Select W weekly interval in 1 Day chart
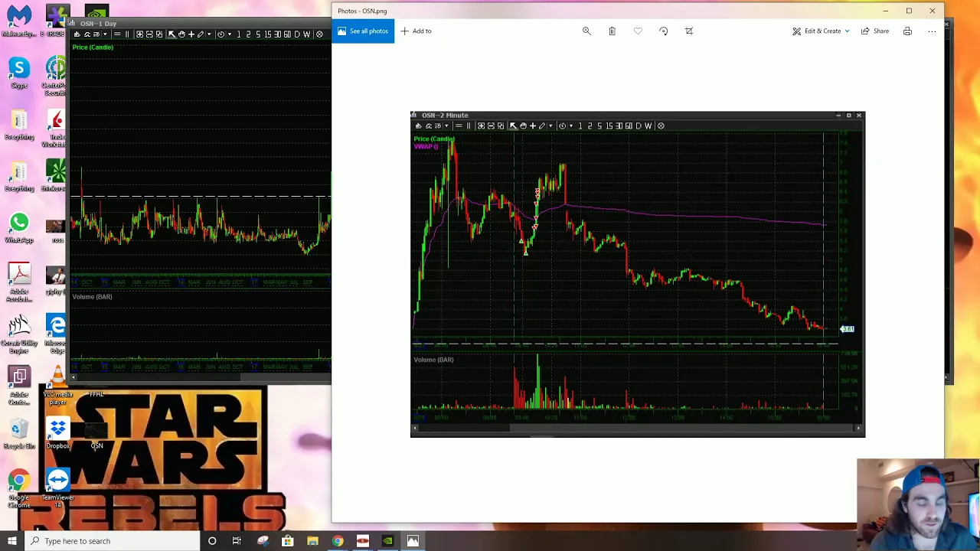The image size is (980, 551). [x=307, y=34]
